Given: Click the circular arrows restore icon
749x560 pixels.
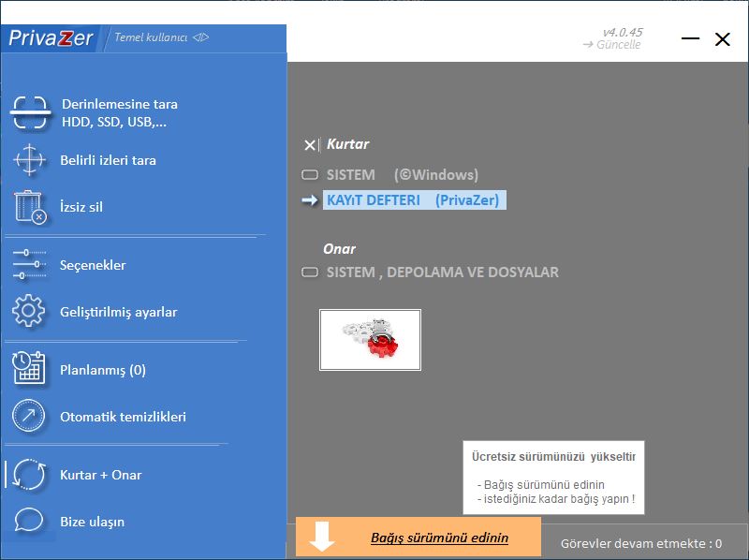Looking at the screenshot, I should (x=29, y=474).
